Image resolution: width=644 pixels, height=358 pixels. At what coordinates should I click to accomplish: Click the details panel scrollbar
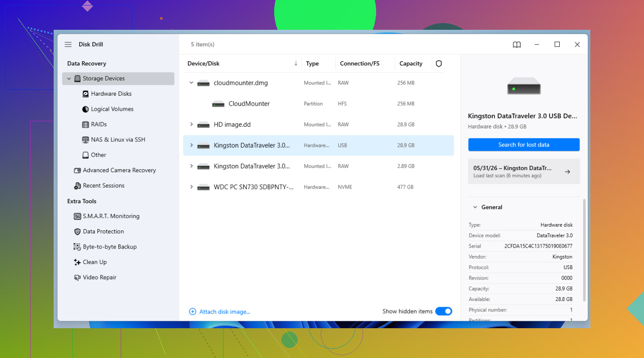tap(584, 250)
